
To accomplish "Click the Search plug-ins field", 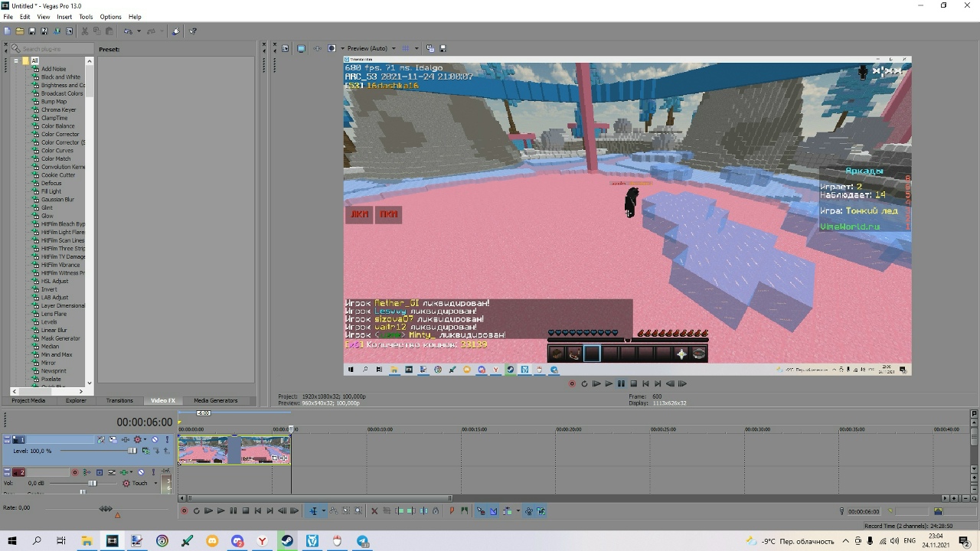I will [52, 49].
